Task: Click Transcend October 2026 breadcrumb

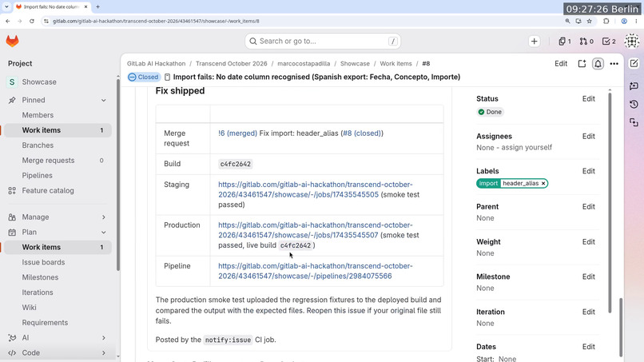Action: (231, 64)
